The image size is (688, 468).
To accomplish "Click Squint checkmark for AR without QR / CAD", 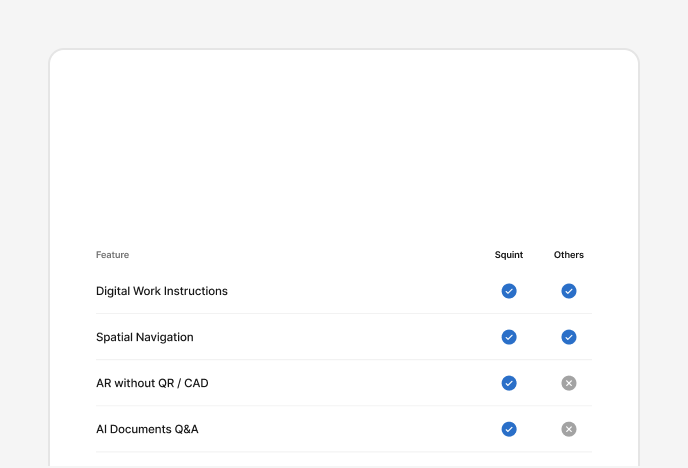I will pos(509,383).
